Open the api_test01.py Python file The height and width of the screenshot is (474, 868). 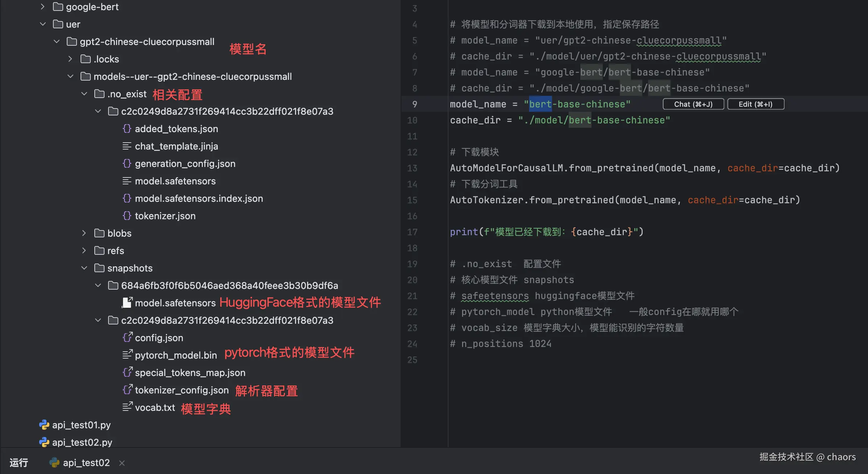click(x=81, y=425)
